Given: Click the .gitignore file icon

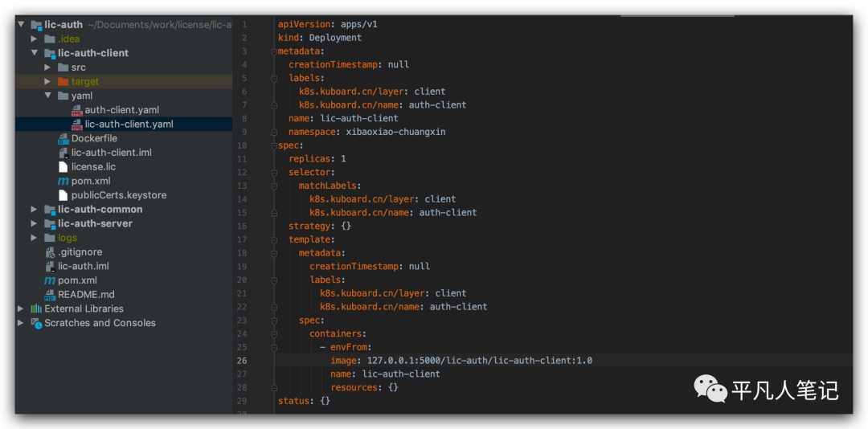Looking at the screenshot, I should pos(50,252).
